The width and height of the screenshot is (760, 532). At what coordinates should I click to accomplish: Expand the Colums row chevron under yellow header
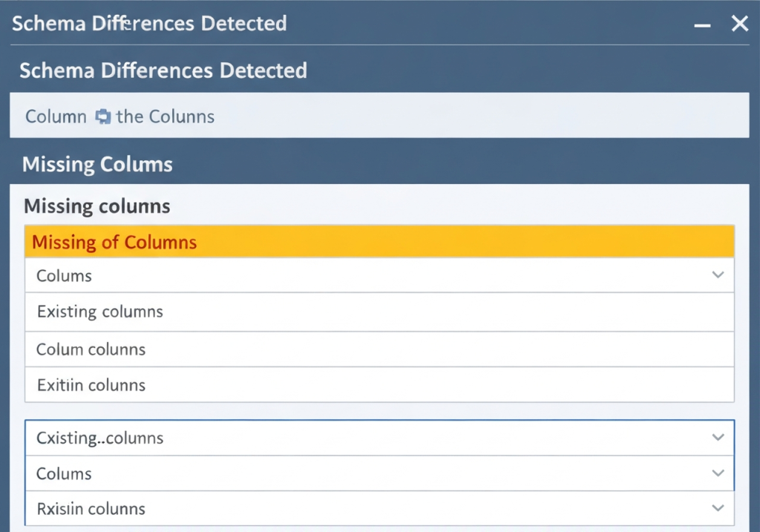point(718,275)
